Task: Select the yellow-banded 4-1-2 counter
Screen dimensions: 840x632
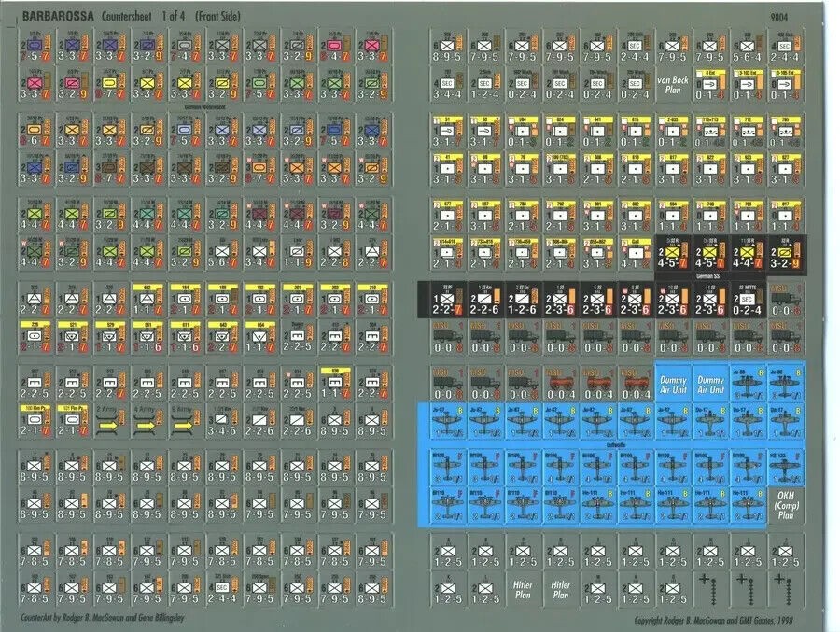Action: [635, 254]
